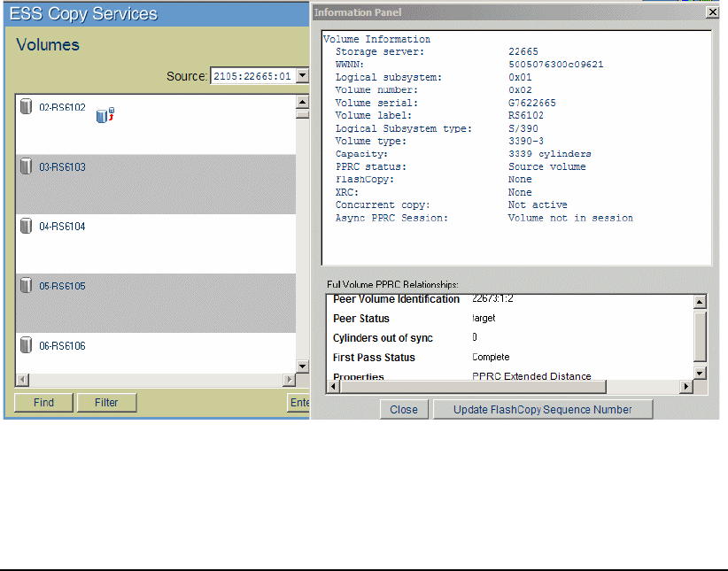Click the Filter button

point(106,403)
